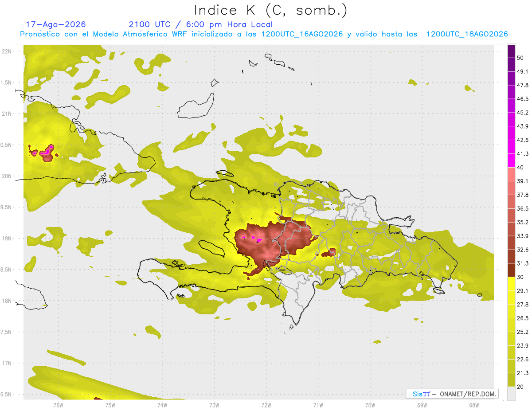The image size is (532, 411).
Task: Pick the olive legend band between 20 and 21.3
Action: (x=511, y=380)
